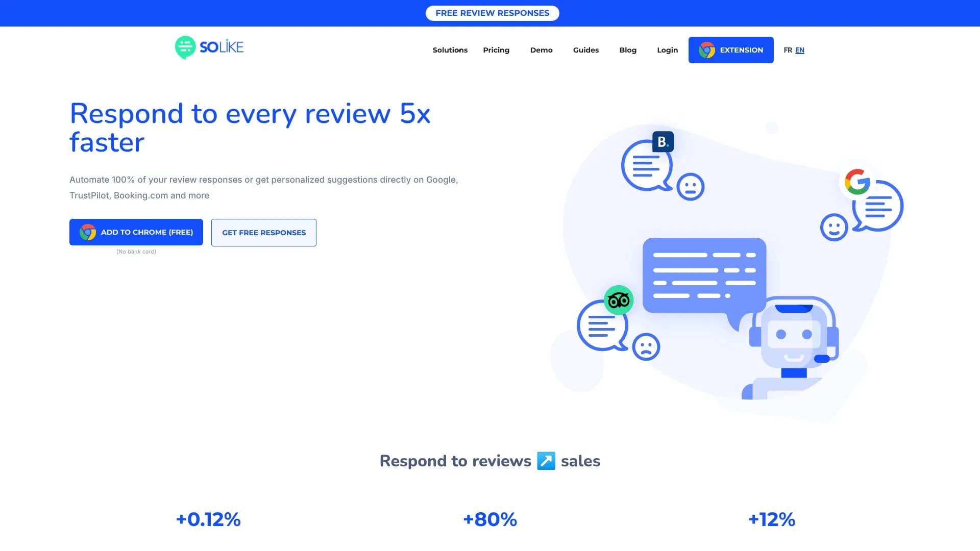
Task: Click the happy smiley face icon
Action: tap(834, 228)
